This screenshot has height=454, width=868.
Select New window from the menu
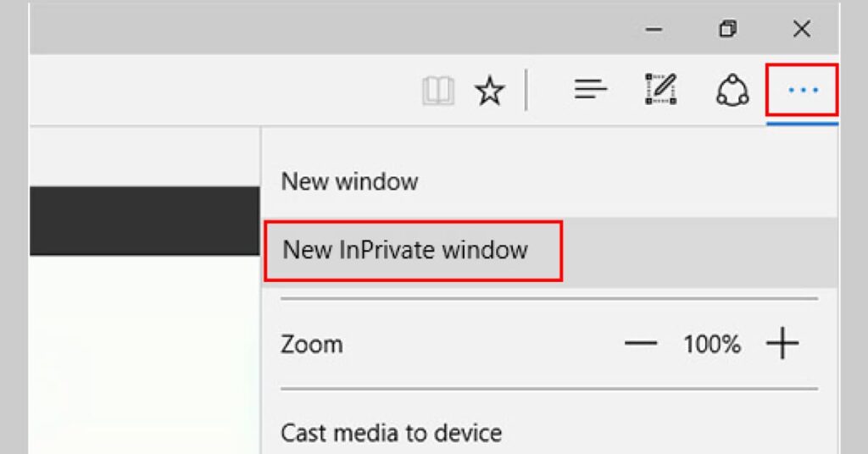[x=350, y=181]
